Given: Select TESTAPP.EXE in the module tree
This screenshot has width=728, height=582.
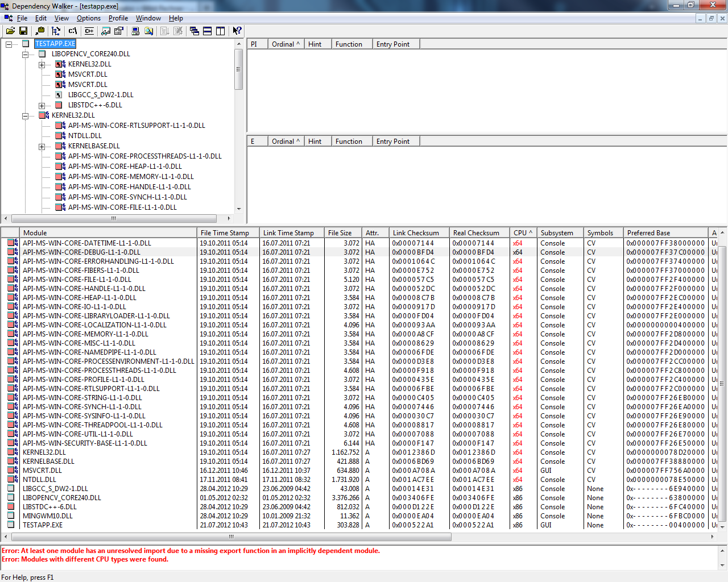Looking at the screenshot, I should [55, 44].
